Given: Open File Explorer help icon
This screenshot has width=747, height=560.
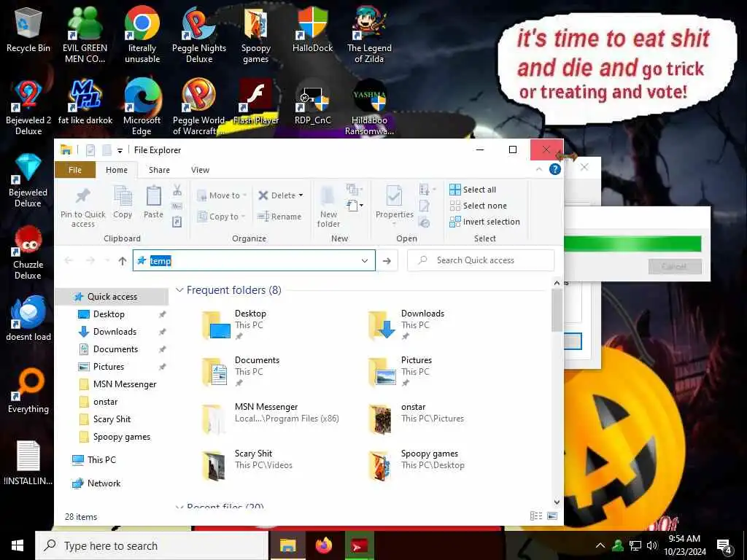Looking at the screenshot, I should [x=554, y=169].
